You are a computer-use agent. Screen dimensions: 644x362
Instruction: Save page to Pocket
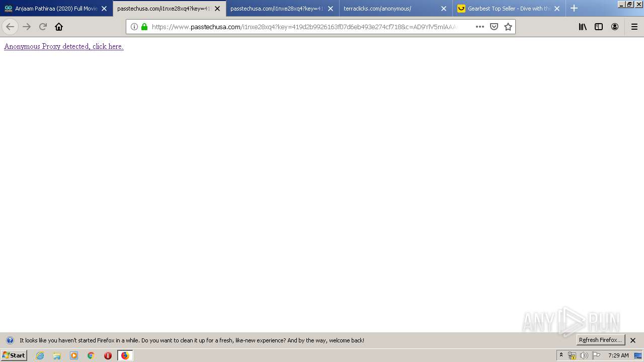click(494, 27)
